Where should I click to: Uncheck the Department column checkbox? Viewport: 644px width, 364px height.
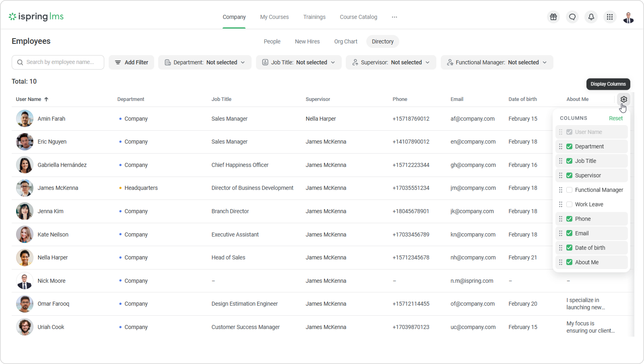569,146
